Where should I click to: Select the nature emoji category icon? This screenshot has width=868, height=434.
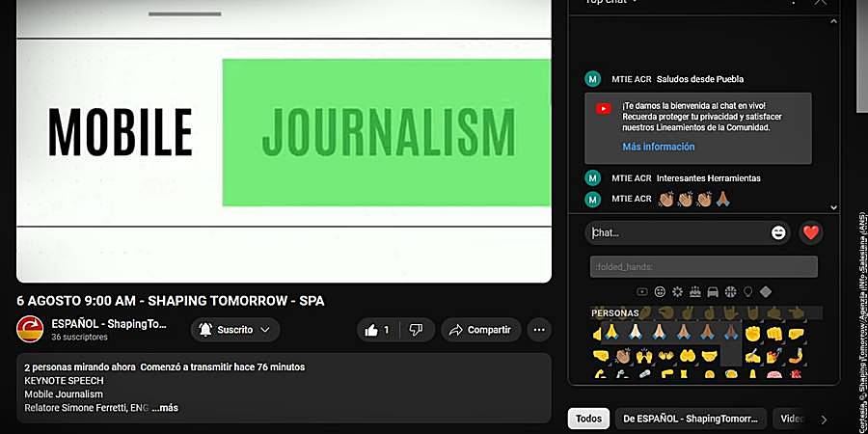[x=678, y=291]
